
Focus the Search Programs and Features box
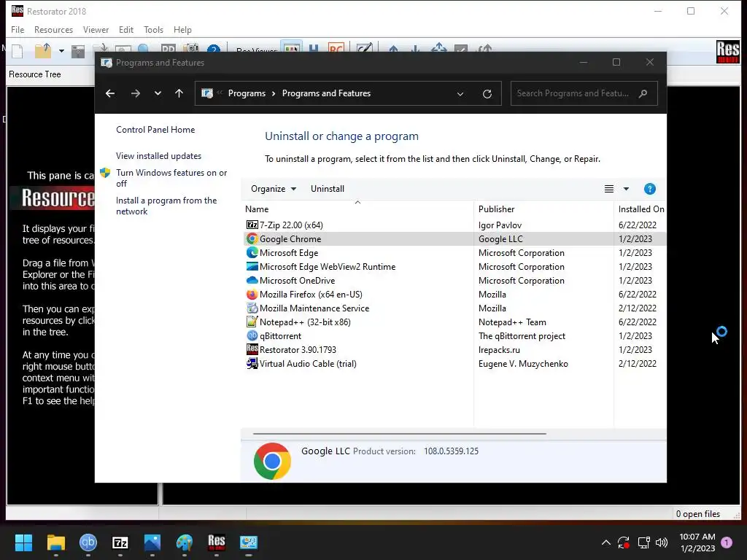[x=584, y=93]
